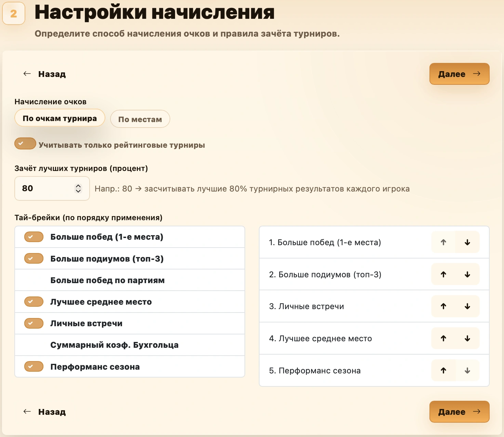Disable 'Перформанс сезона' tiebreak toggle
The image size is (504, 437).
tap(34, 367)
